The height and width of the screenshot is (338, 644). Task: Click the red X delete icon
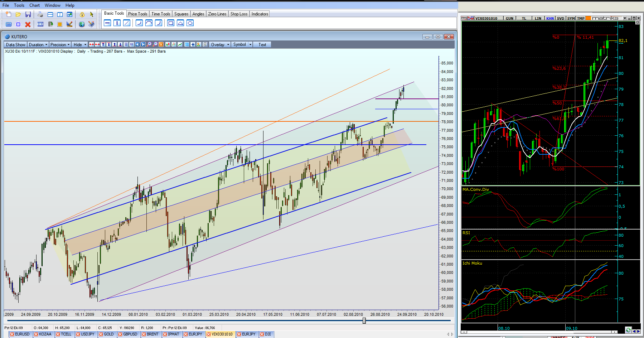tap(28, 24)
